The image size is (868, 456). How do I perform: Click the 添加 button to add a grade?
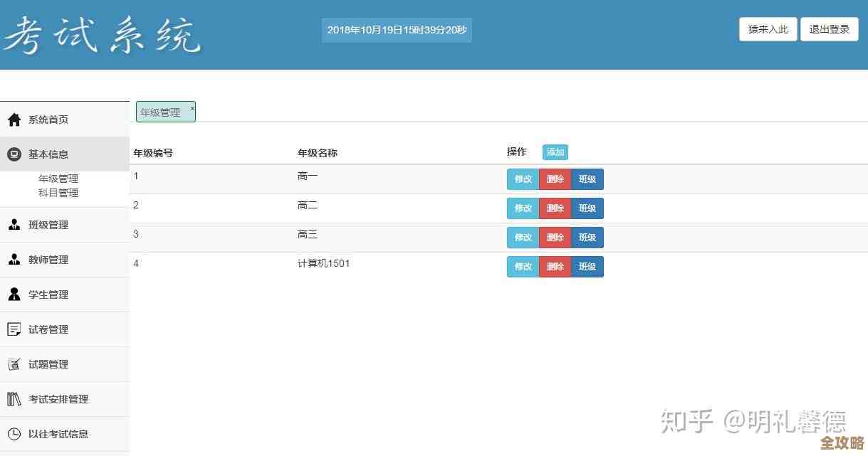tap(555, 152)
